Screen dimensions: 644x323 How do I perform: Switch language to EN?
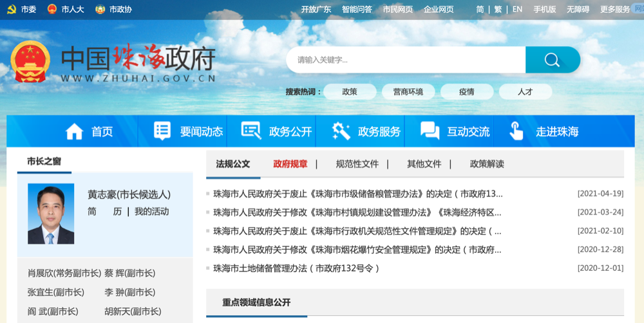point(517,10)
